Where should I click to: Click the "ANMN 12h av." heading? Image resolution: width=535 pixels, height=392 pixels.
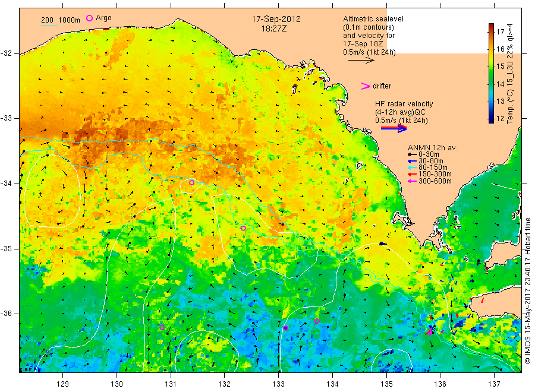point(433,148)
